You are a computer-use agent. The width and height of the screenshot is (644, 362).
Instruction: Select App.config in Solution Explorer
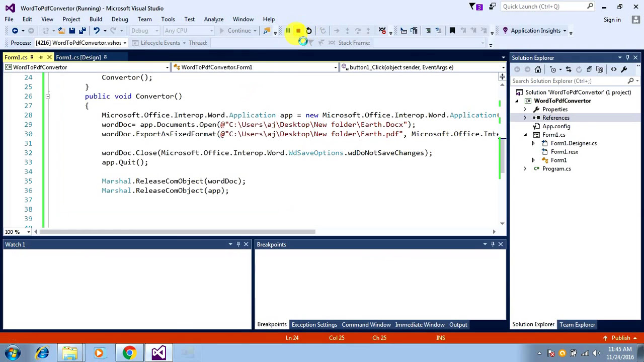pyautogui.click(x=556, y=126)
